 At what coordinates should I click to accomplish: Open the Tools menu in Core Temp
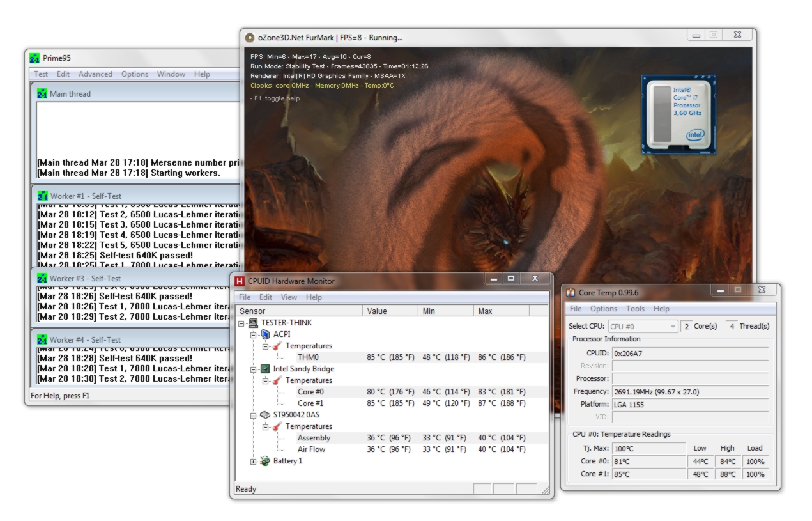[635, 309]
